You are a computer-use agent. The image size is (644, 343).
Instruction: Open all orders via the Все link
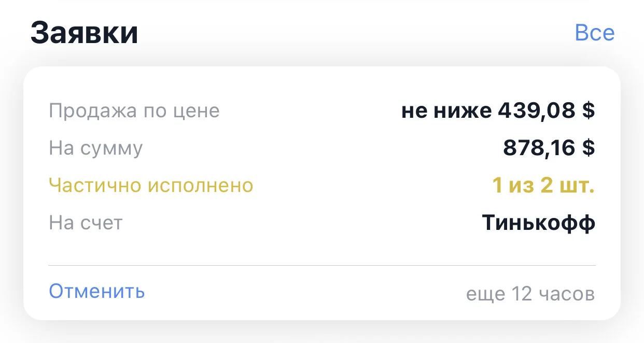click(x=595, y=33)
